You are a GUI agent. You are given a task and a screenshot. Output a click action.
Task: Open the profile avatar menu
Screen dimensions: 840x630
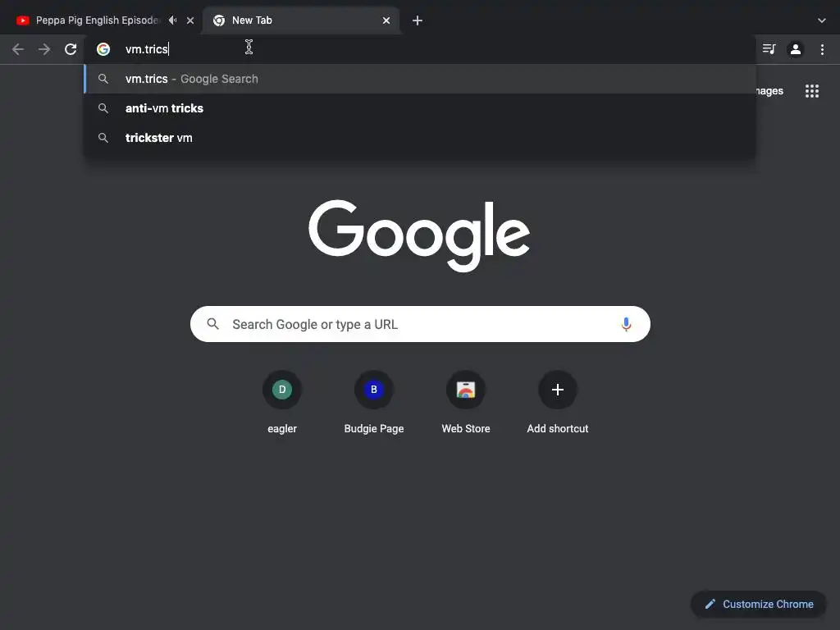pyautogui.click(x=796, y=49)
